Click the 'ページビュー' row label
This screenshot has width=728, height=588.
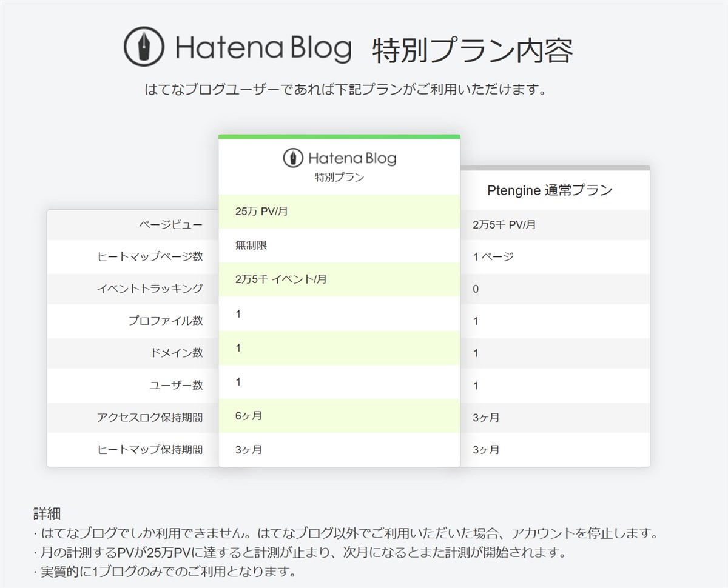coord(171,224)
